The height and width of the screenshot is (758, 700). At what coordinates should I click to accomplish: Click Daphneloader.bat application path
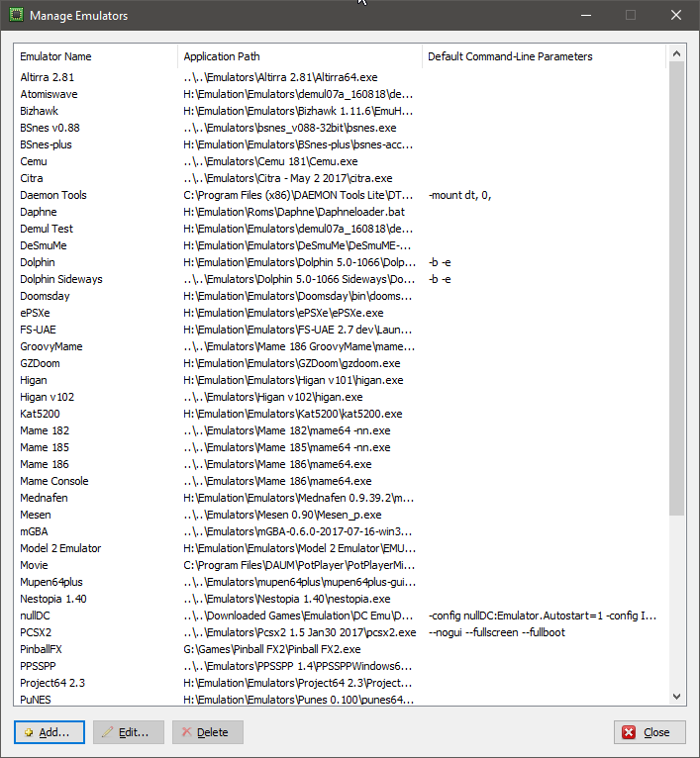[x=294, y=212]
